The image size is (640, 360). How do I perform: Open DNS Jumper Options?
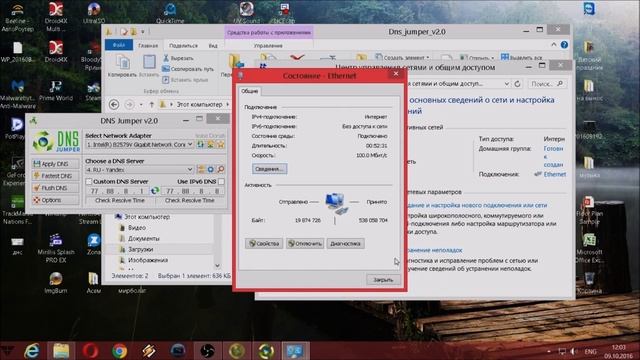[x=55, y=200]
